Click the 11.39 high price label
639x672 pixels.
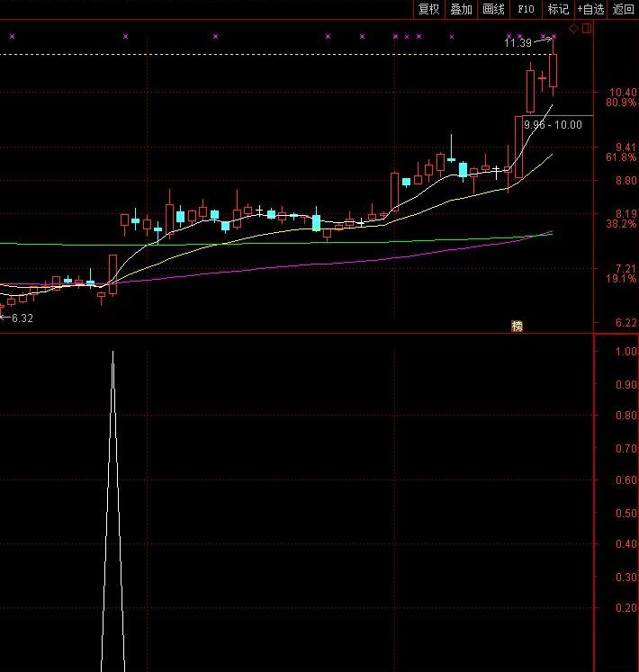coord(518,42)
